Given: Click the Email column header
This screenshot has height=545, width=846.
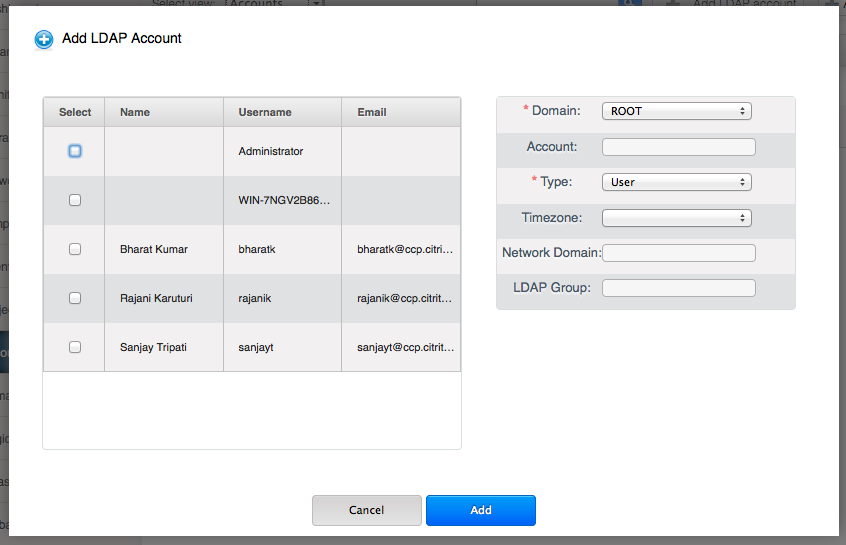Looking at the screenshot, I should pos(372,112).
